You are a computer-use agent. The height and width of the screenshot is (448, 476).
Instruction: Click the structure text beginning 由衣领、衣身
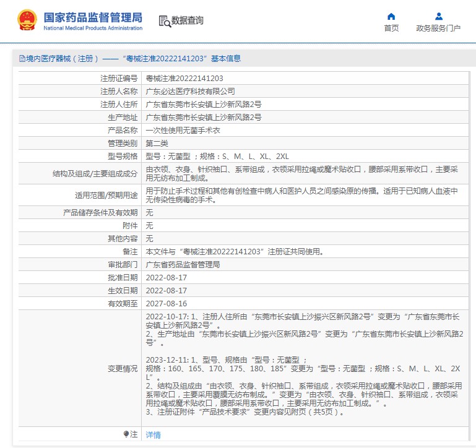point(301,174)
